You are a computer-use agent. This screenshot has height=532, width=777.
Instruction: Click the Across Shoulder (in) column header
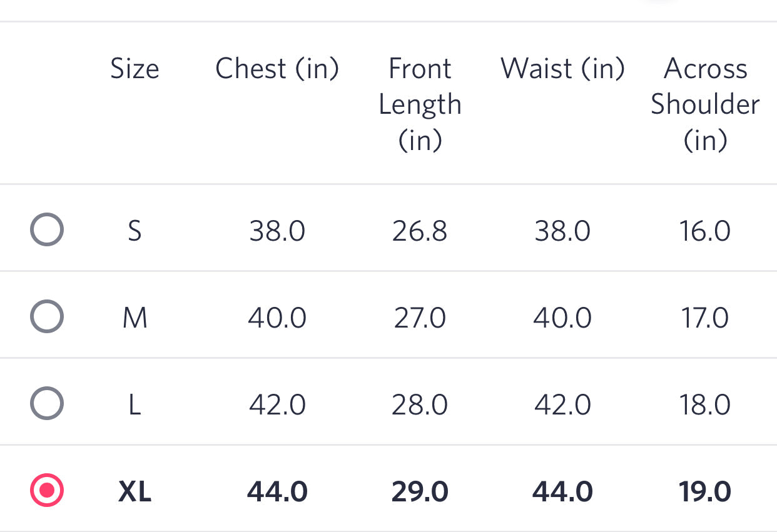point(705,104)
